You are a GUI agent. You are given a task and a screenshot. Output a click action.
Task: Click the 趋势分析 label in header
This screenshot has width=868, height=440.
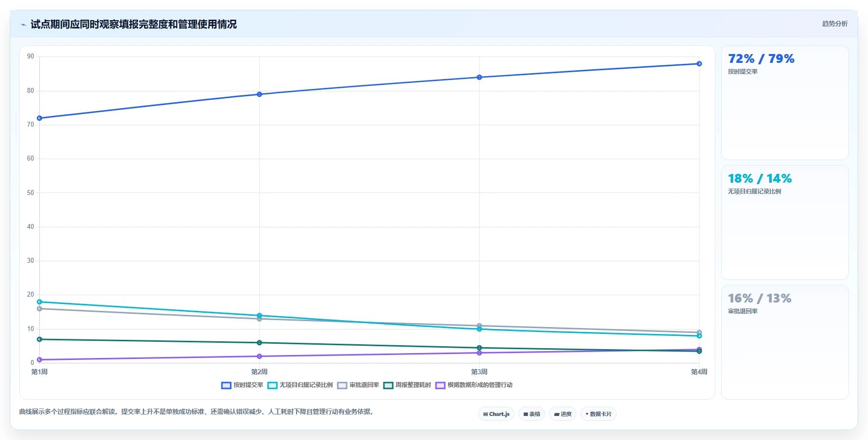coord(835,24)
